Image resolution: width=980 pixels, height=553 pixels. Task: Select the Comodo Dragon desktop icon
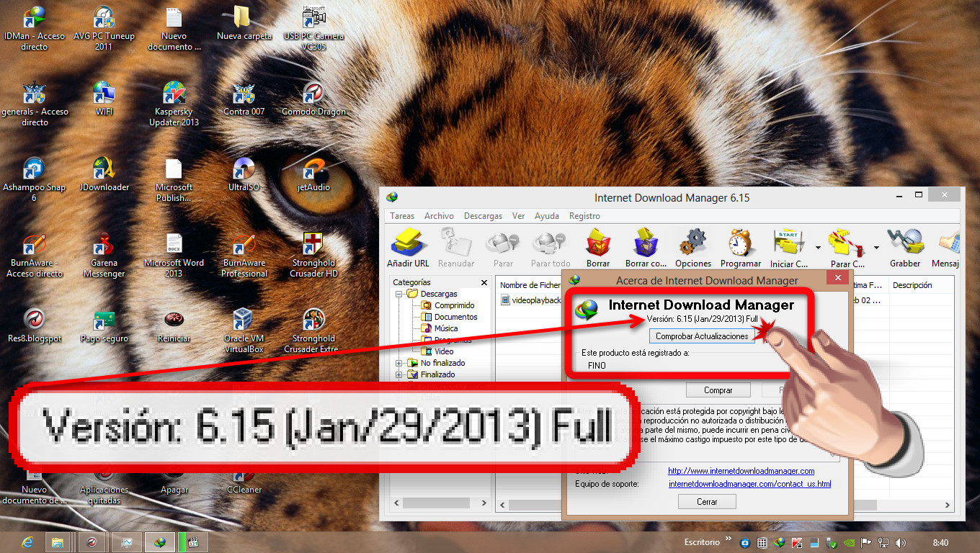point(313,99)
